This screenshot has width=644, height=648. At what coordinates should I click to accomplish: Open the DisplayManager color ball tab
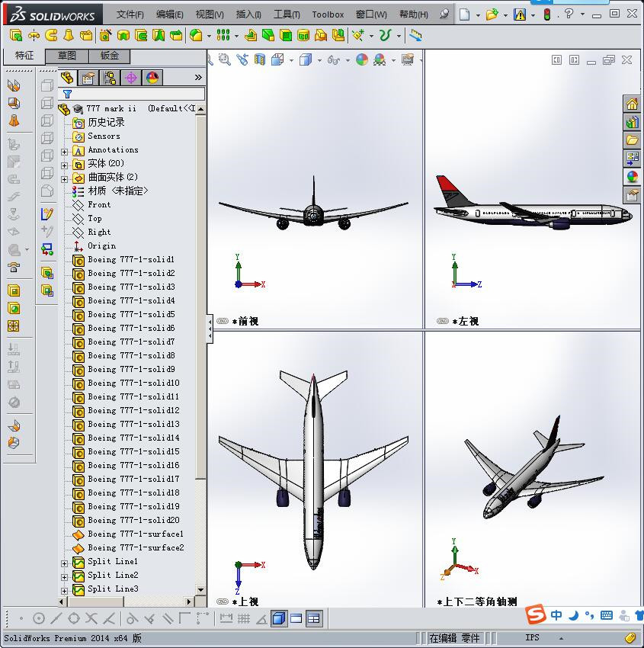(152, 78)
